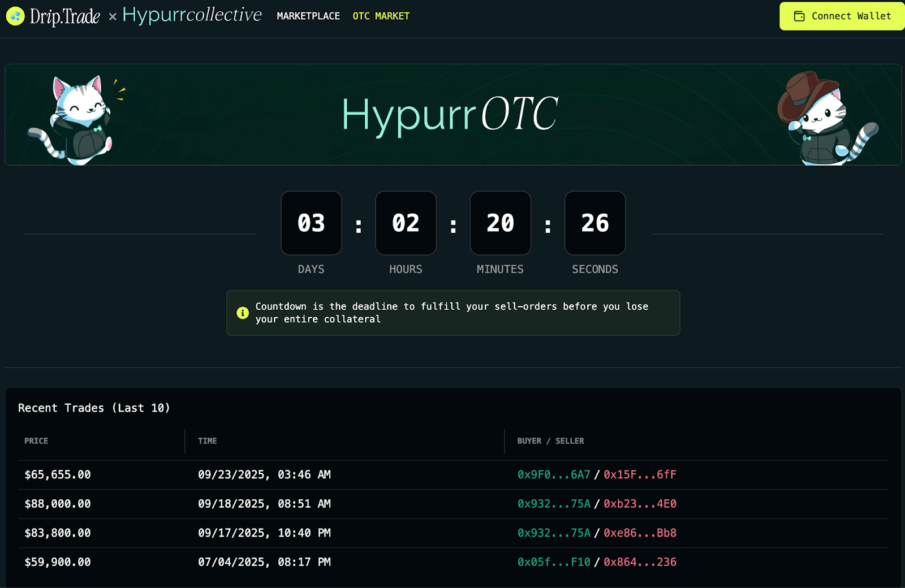Click the $59,900.00 price cell
This screenshot has width=905, height=588.
click(x=58, y=562)
